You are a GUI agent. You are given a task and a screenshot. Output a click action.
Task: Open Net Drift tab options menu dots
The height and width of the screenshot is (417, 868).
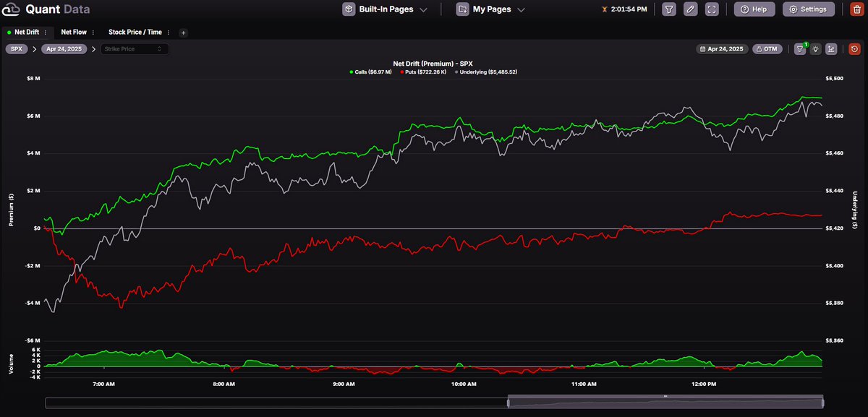[x=46, y=33]
